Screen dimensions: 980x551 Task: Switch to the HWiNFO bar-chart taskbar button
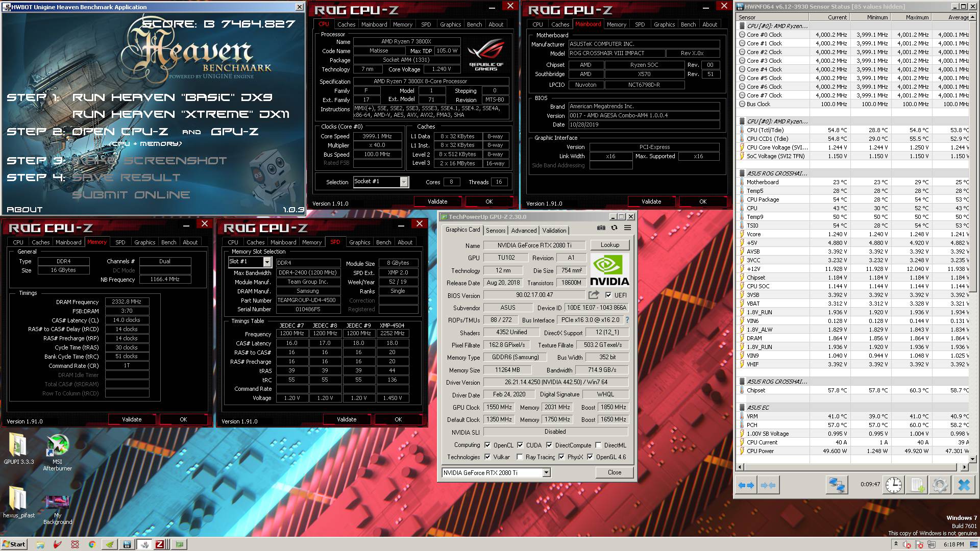[127, 544]
